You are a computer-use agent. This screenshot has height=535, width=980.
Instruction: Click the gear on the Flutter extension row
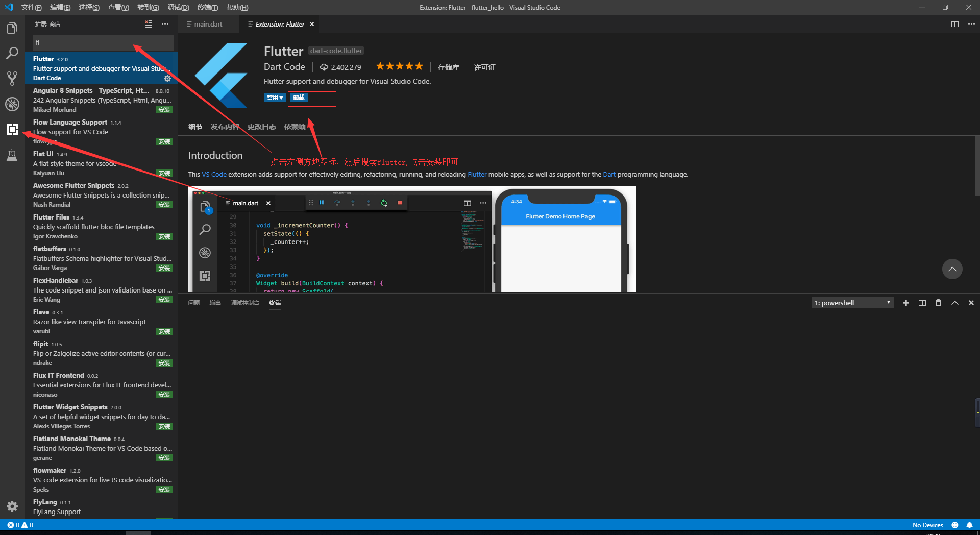point(167,79)
